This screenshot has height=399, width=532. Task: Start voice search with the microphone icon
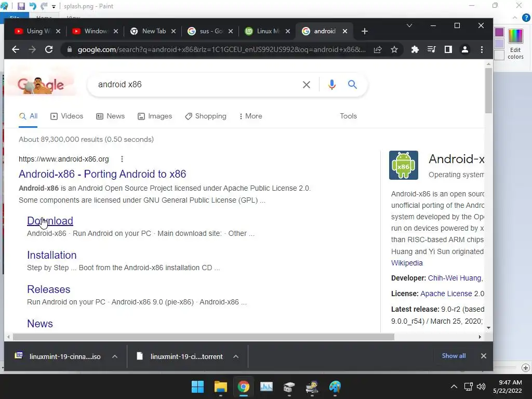(x=332, y=85)
